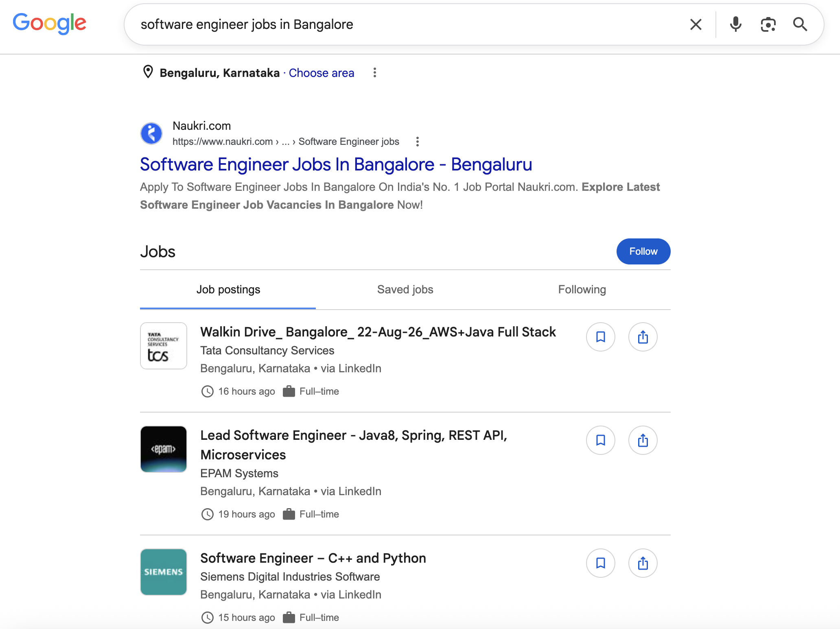Screen dimensions: 840x629
Task: Start voice search with the microphone icon
Action: click(735, 24)
